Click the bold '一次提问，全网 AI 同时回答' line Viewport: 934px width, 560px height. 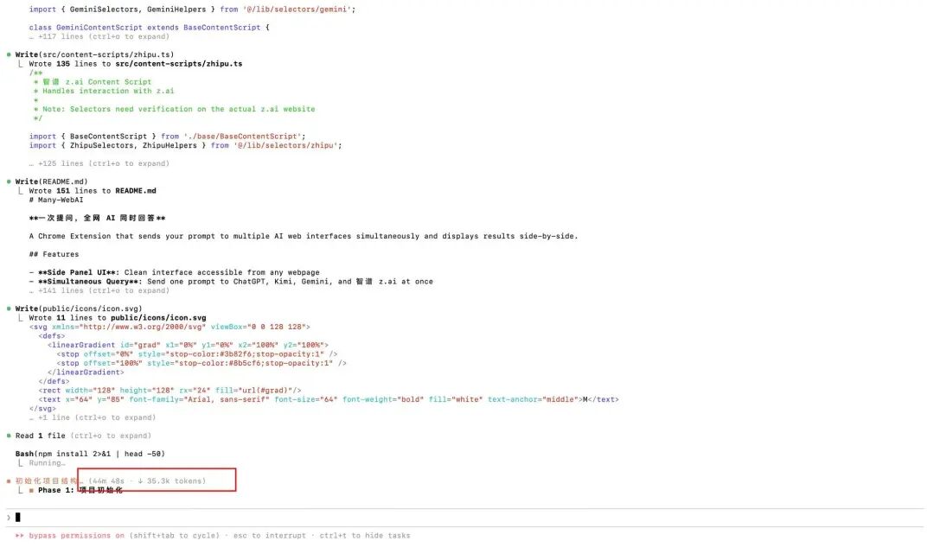(x=97, y=219)
